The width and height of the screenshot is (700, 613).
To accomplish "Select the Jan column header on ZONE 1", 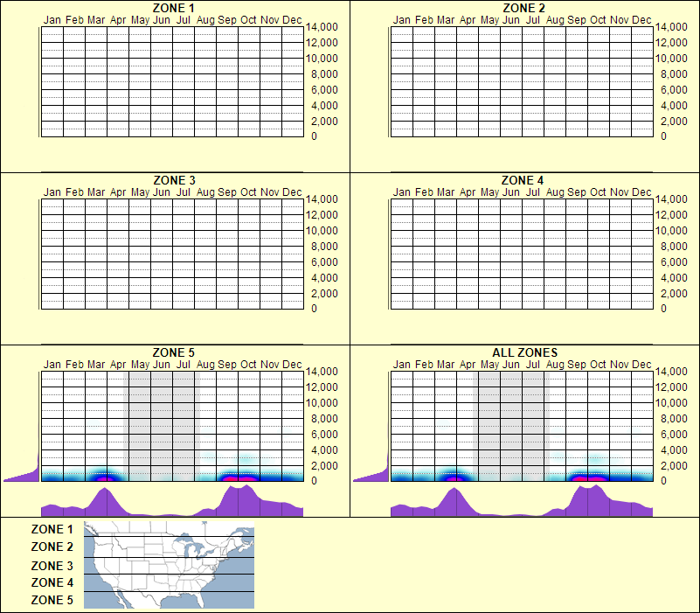I will (x=52, y=19).
